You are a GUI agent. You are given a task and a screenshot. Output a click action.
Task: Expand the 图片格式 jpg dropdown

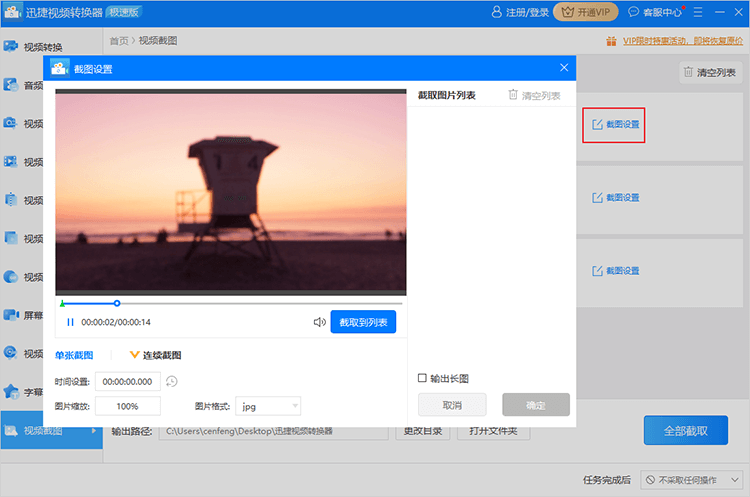click(294, 406)
